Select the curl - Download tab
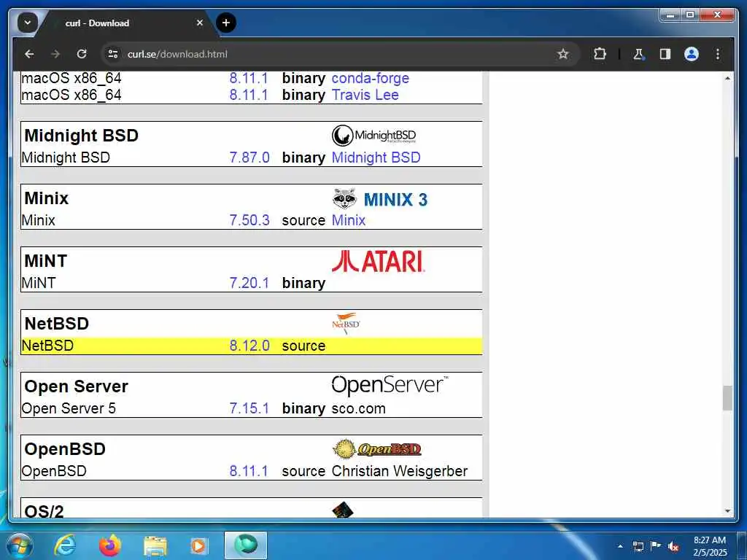The height and width of the screenshot is (560, 747). coord(126,23)
